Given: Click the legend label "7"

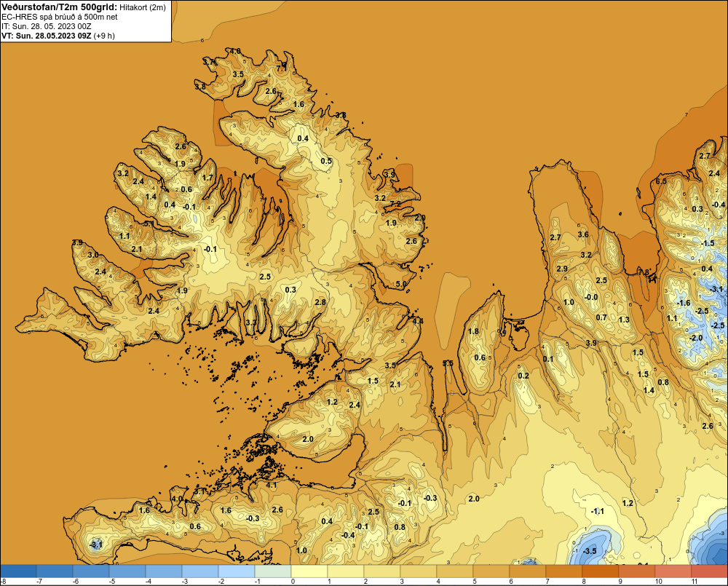Looking at the screenshot, I should 548,582.
